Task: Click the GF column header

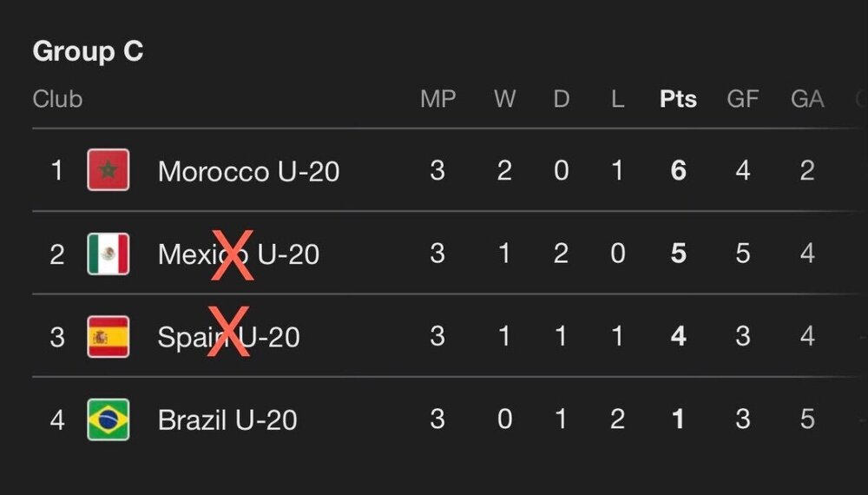Action: point(743,99)
